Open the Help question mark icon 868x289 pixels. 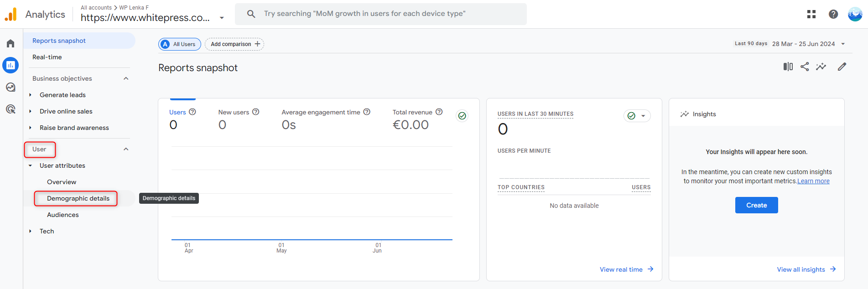click(x=833, y=14)
